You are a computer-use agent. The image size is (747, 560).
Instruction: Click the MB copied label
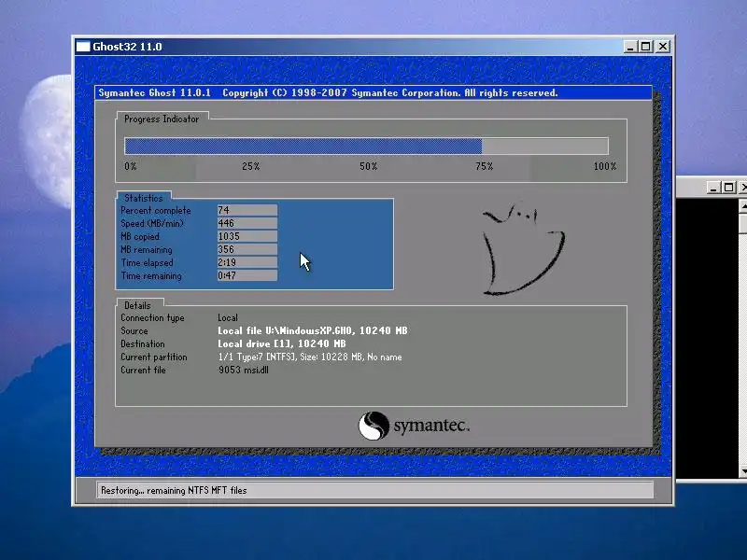(x=140, y=237)
